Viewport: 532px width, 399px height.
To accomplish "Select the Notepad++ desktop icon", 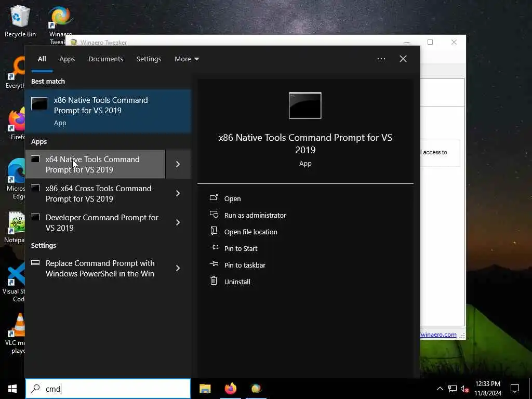I will (x=14, y=228).
